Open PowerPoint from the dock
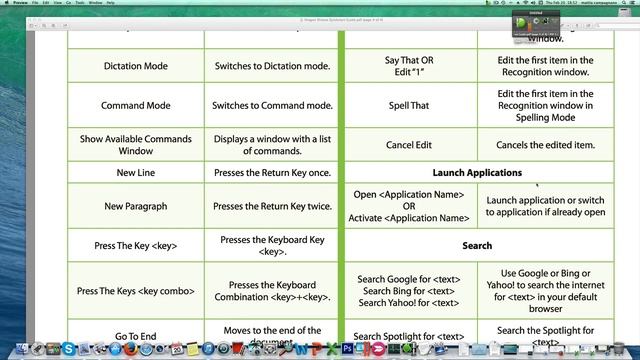Image resolution: width=640 pixels, height=360 pixels. tap(316, 349)
